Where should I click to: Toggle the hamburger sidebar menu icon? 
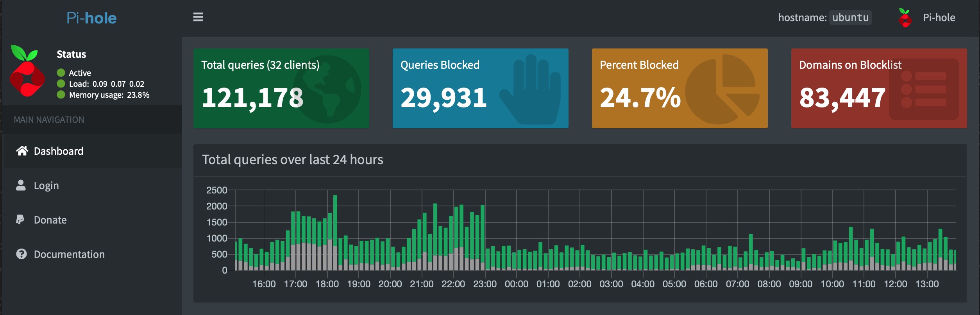coord(198,17)
